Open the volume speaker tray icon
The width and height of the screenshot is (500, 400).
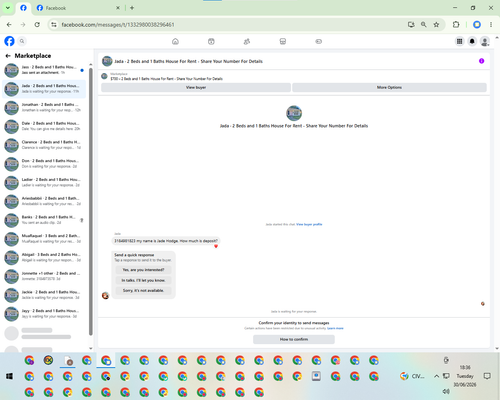[x=446, y=391]
